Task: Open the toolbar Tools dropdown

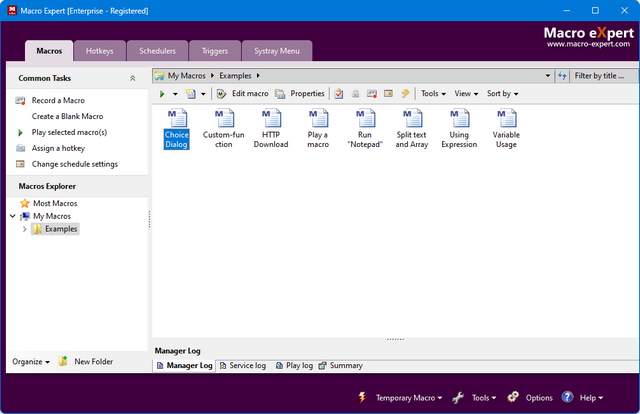Action: [x=433, y=94]
